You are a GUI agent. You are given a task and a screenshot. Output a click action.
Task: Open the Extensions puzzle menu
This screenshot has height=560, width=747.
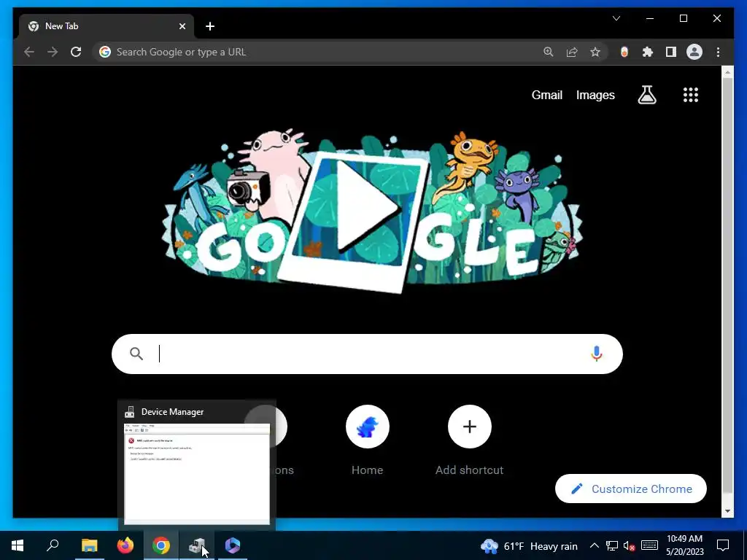coord(648,52)
